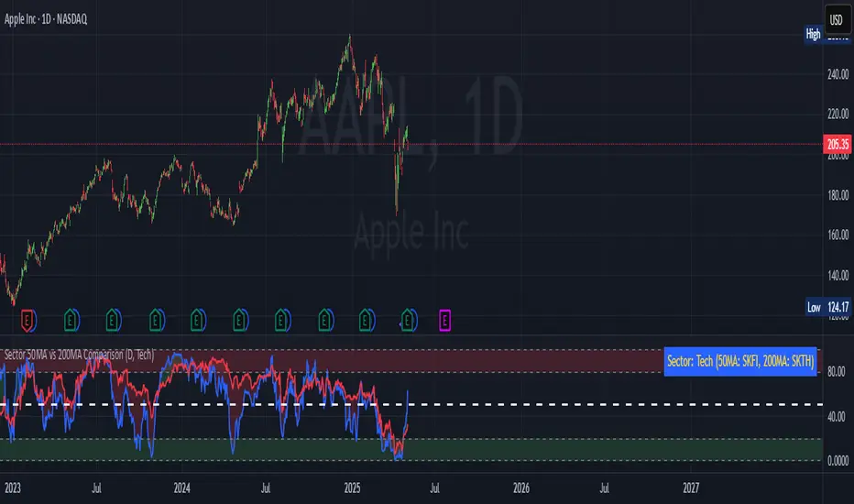Open the green earnings marker for August 2024
This screenshot has width=854, height=504.
281,321
